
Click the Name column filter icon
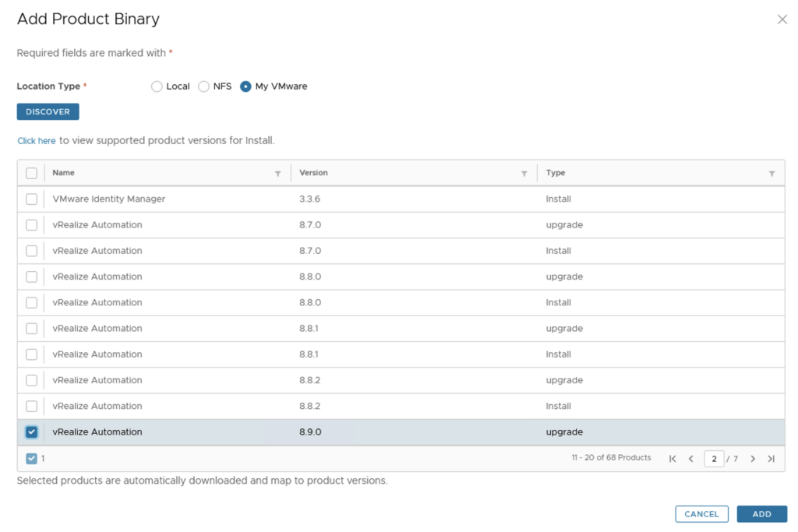[277, 174]
